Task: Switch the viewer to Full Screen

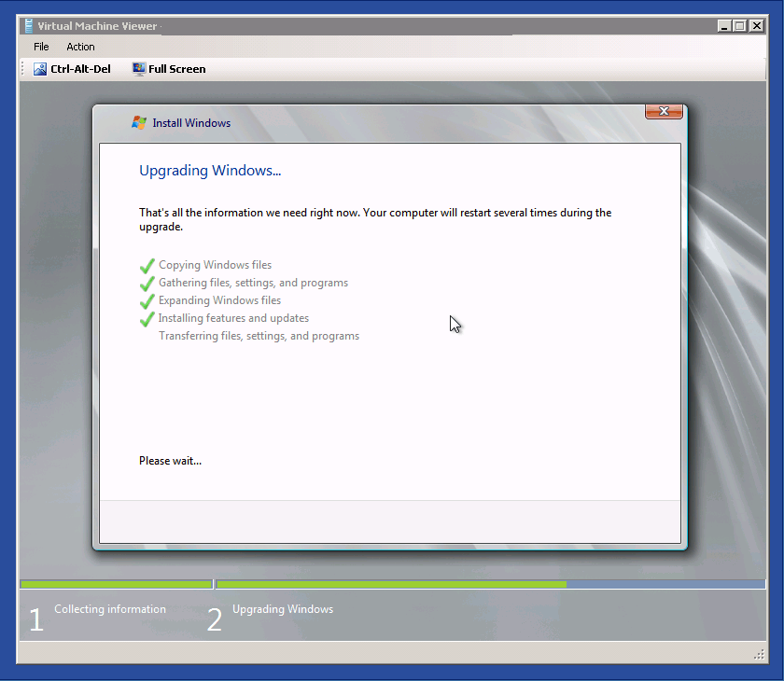Action: [x=169, y=69]
